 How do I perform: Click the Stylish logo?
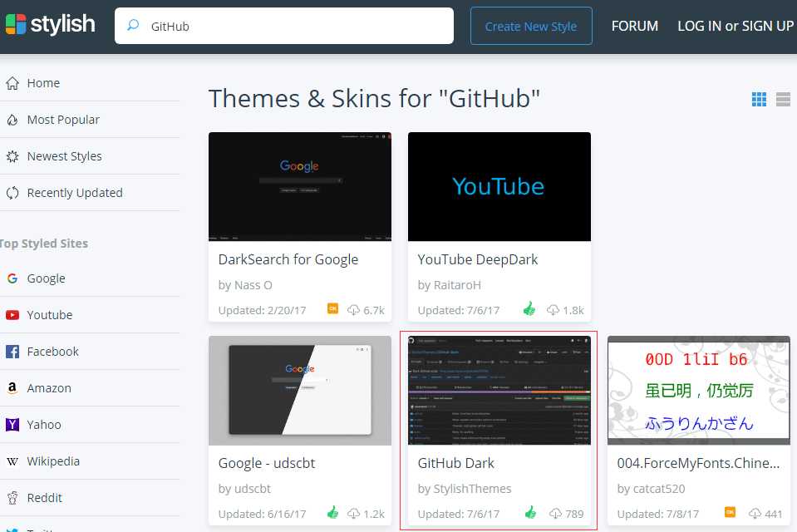pyautogui.click(x=50, y=24)
